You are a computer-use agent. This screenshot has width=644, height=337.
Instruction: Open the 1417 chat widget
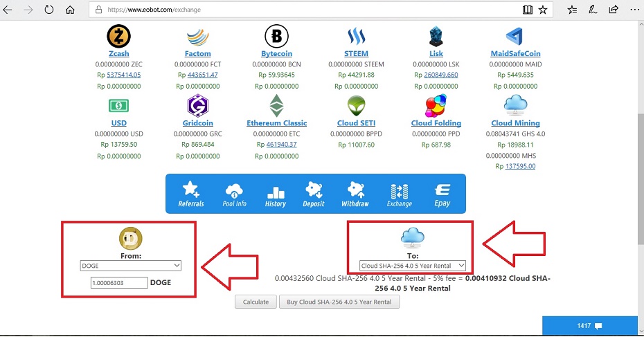pos(590,326)
